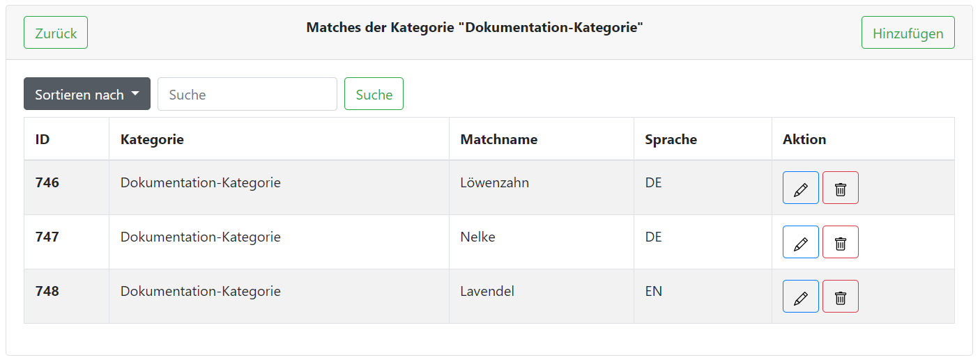
Task: Open the Sortieren nach dropdown
Action: (87, 94)
